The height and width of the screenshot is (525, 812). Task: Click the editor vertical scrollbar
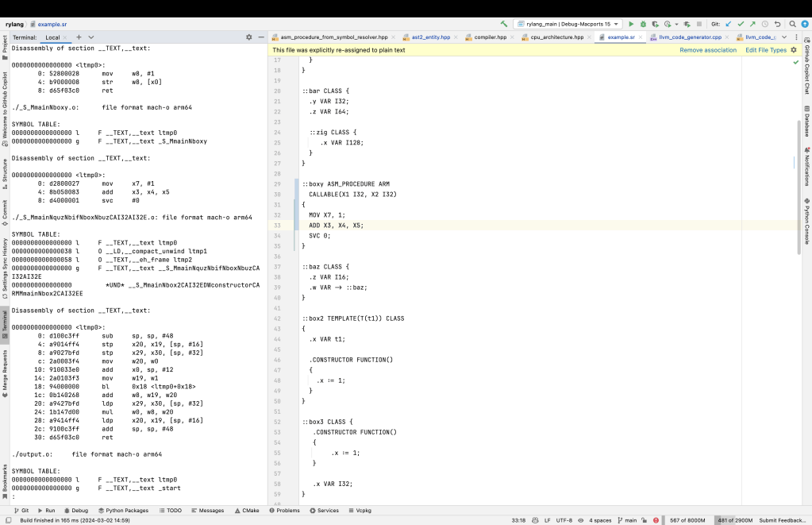[799, 187]
